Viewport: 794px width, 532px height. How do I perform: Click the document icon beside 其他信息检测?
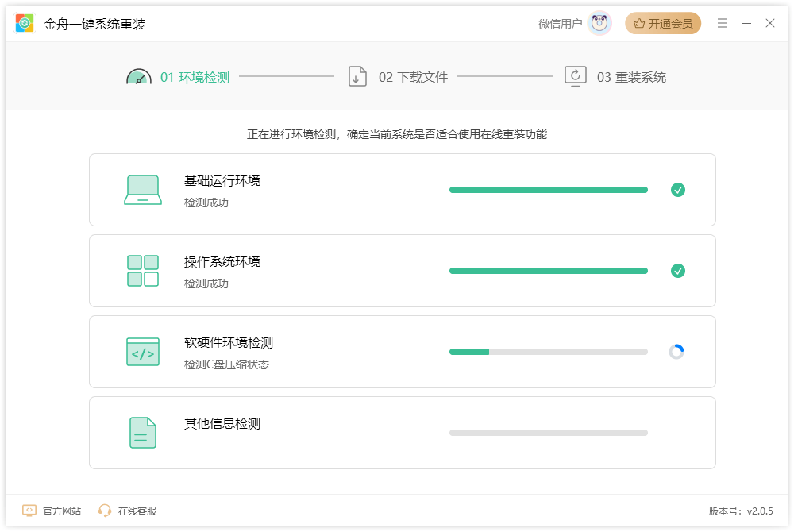click(x=142, y=432)
